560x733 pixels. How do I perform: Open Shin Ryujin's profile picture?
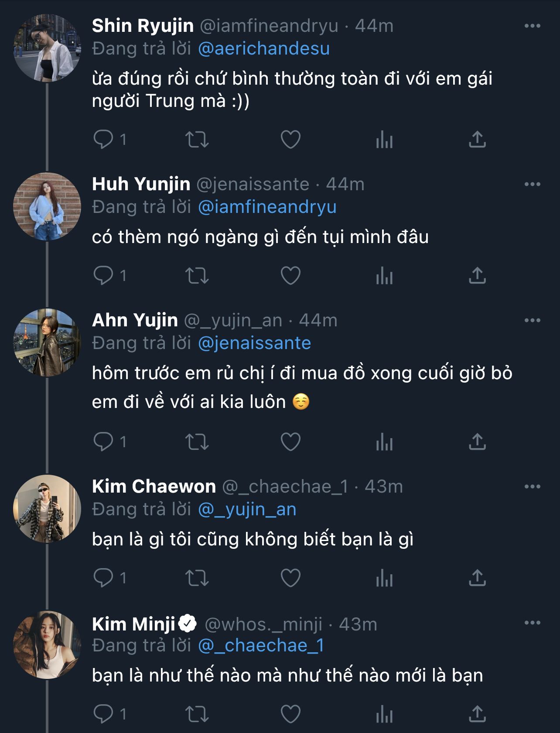(47, 48)
